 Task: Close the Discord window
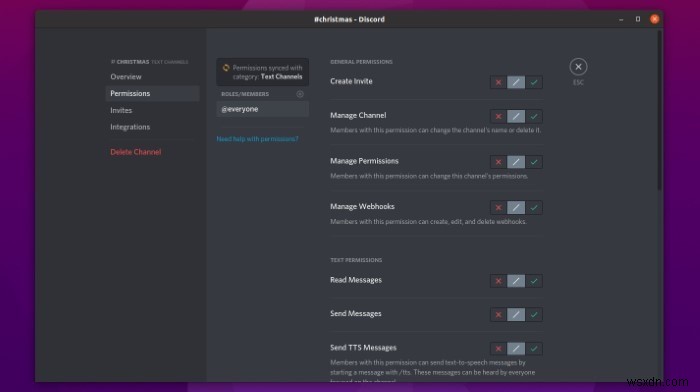[x=654, y=19]
